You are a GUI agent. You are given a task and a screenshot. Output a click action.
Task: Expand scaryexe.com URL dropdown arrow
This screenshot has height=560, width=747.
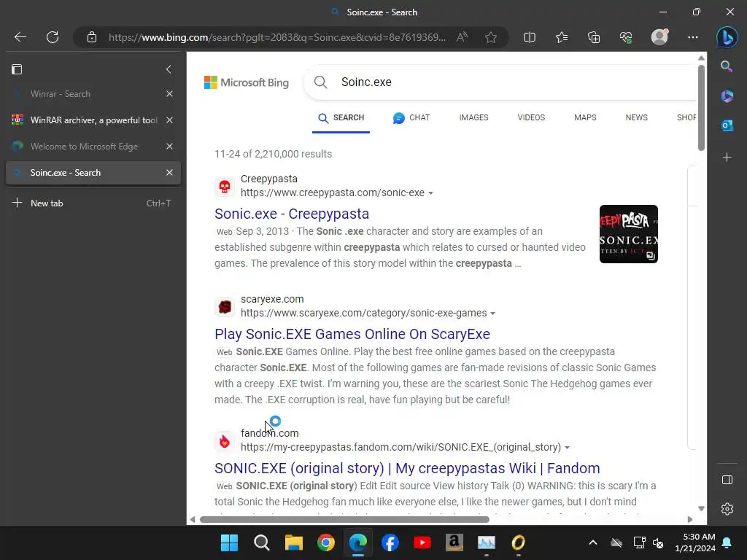(x=492, y=314)
